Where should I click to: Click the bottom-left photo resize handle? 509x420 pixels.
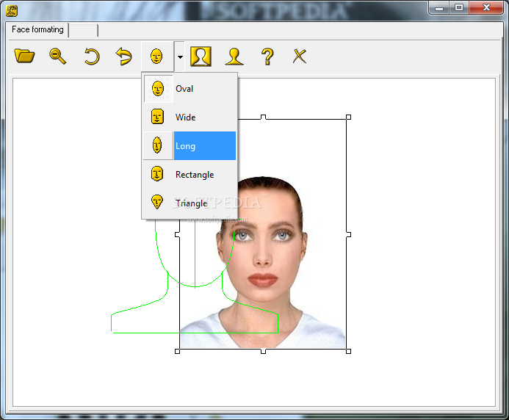coord(177,351)
